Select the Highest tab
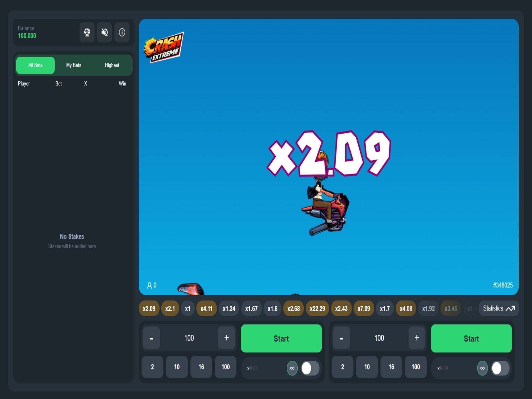The height and width of the screenshot is (399, 532). click(112, 65)
